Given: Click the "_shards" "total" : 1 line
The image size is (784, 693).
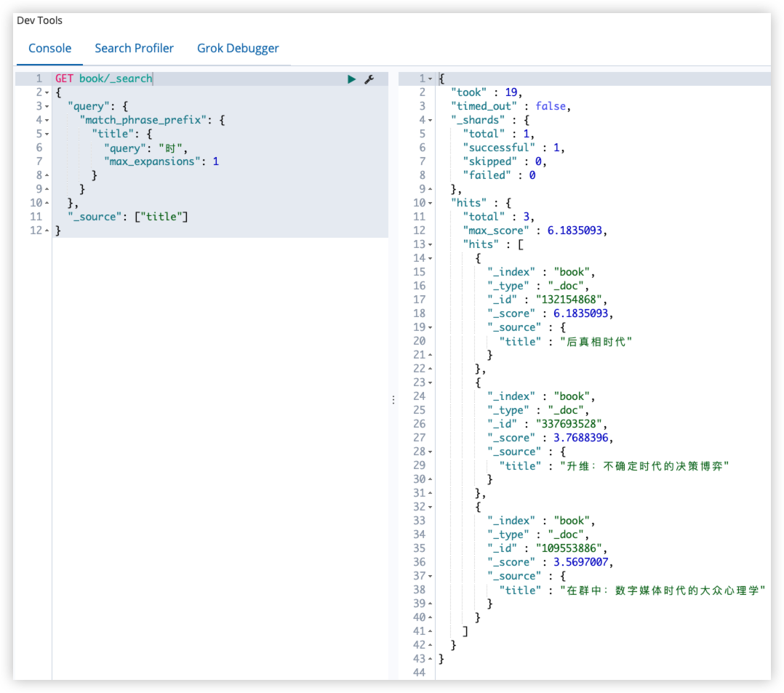Looking at the screenshot, I should pyautogui.click(x=498, y=134).
